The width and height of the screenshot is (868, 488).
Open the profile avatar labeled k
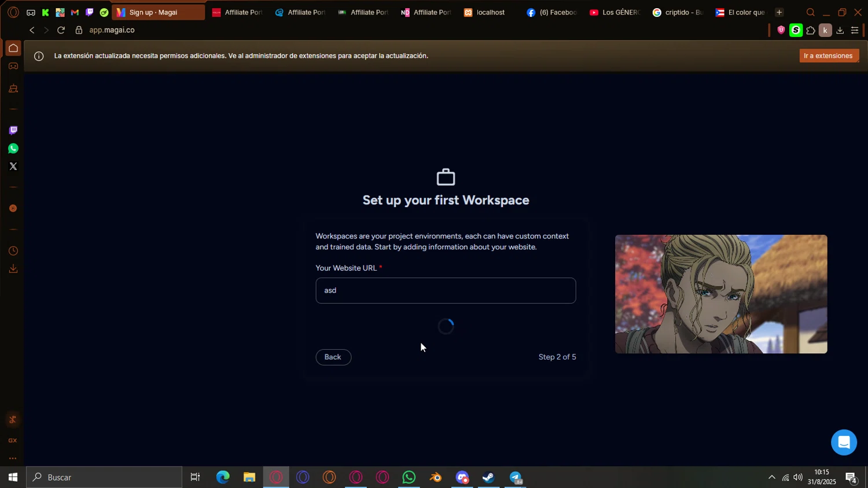point(825,30)
